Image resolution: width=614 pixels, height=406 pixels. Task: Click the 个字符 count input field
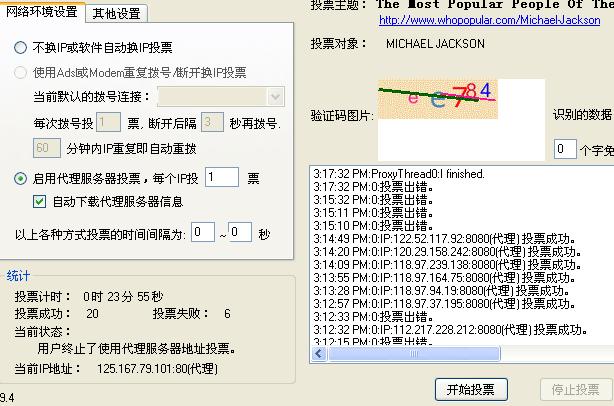[565, 149]
